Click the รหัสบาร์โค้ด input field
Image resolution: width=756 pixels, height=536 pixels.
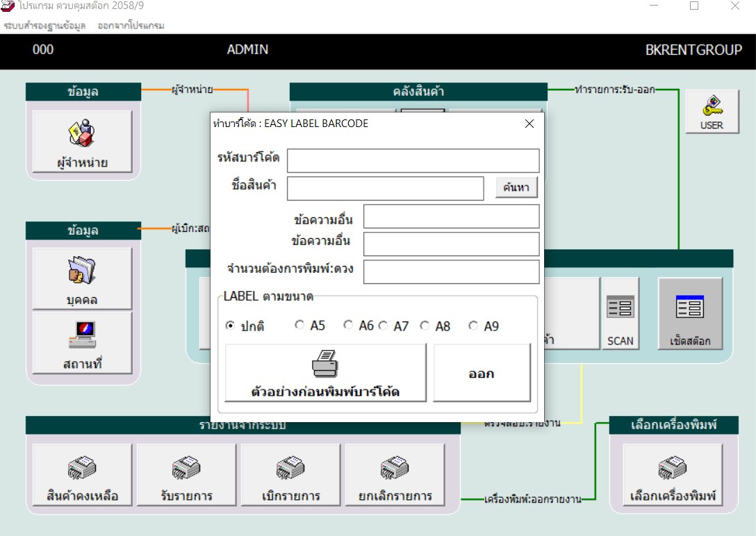coord(413,160)
